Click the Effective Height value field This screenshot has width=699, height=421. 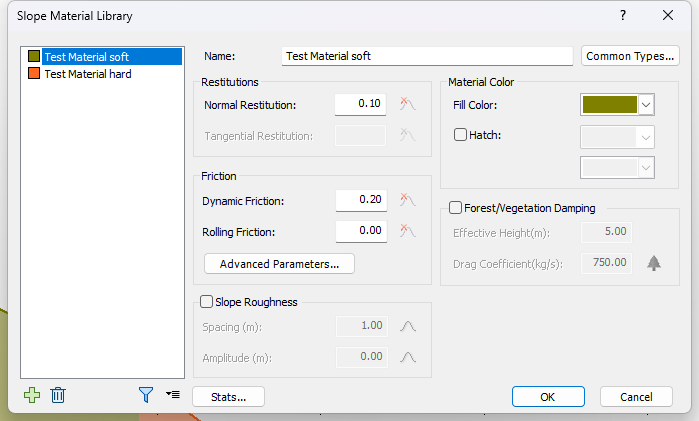coord(606,232)
